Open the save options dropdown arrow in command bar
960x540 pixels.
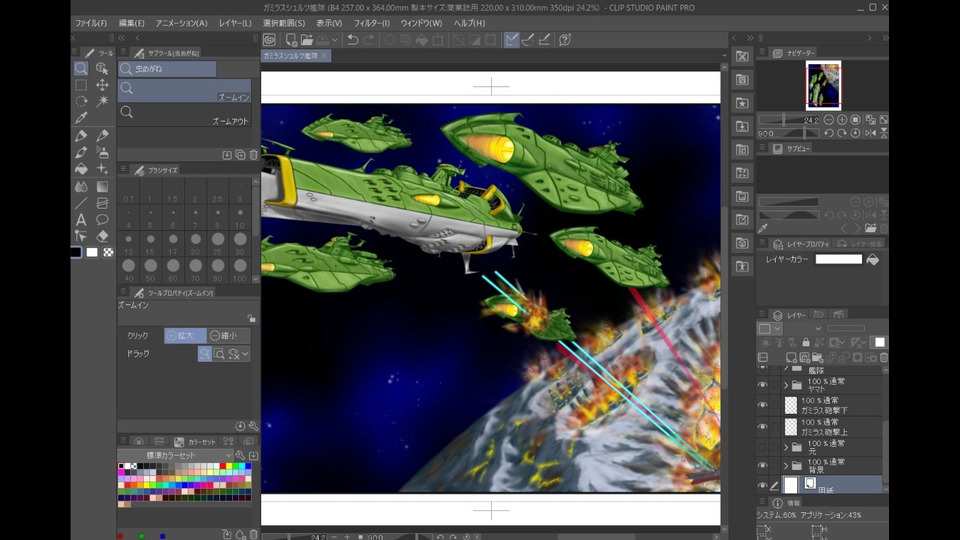coord(334,40)
